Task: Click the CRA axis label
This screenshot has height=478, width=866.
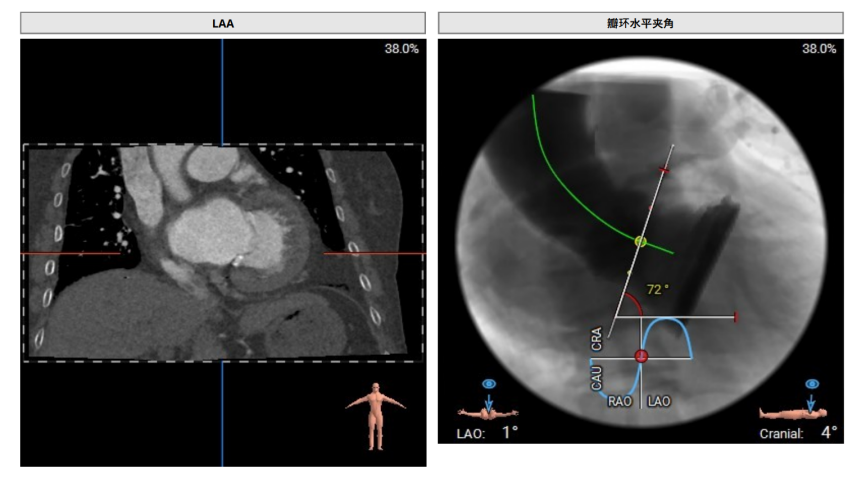Action: pos(596,339)
